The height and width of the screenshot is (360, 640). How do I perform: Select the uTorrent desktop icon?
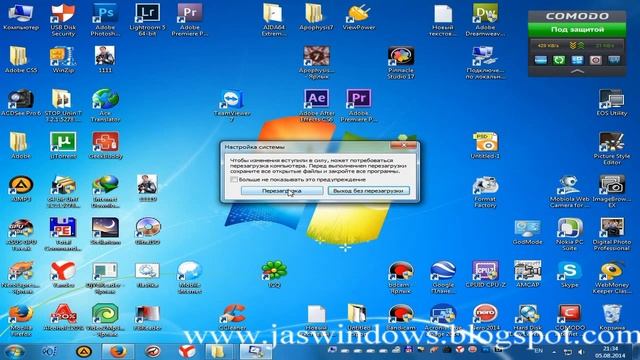[x=63, y=146]
